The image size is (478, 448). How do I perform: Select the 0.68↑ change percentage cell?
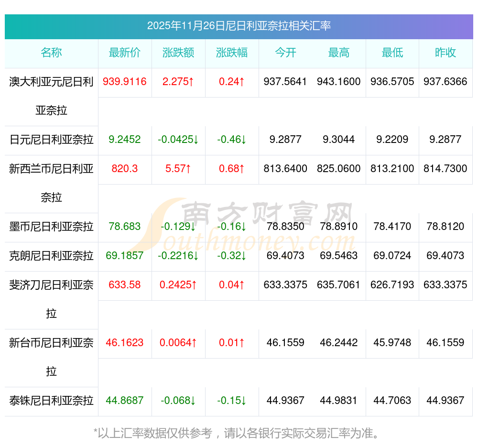(232, 169)
